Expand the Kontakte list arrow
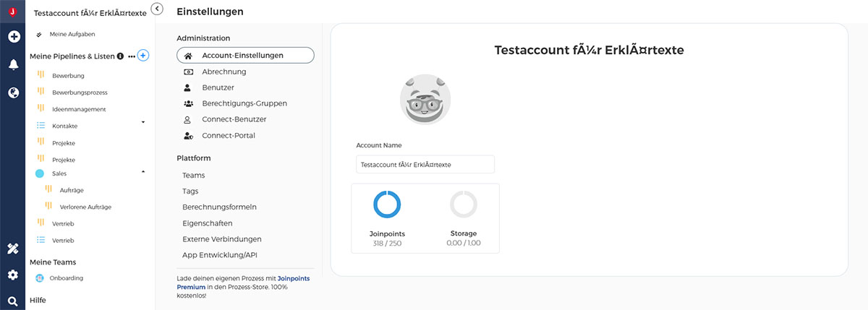 point(142,122)
